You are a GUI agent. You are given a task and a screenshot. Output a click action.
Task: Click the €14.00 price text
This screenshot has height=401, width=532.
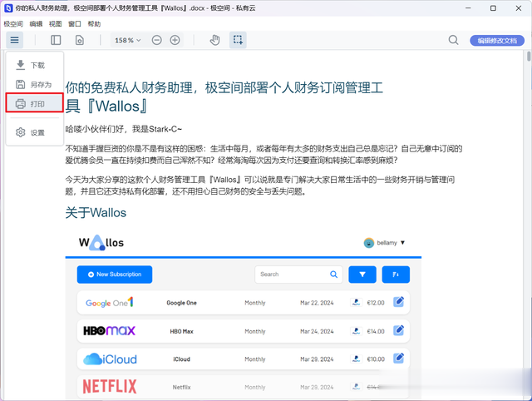(376, 331)
